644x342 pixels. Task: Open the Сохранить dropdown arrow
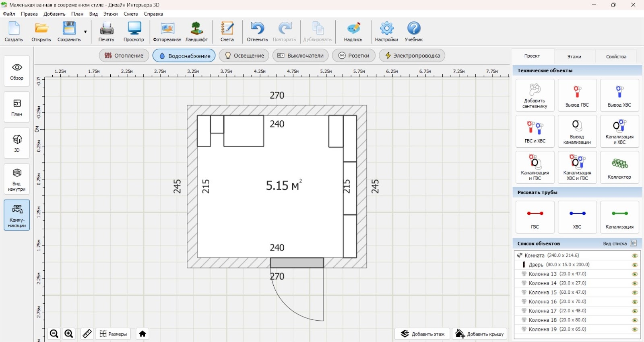coord(85,32)
